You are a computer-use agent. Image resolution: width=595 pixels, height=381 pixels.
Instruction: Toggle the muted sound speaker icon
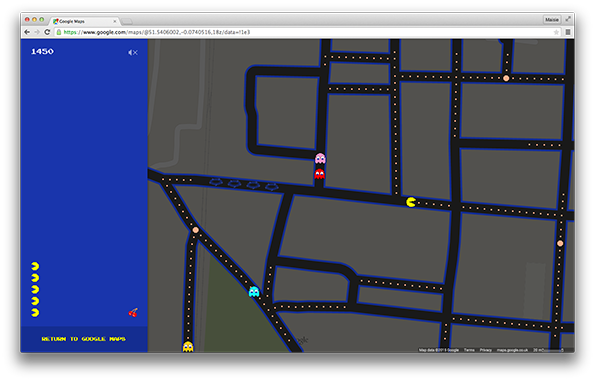coord(132,52)
